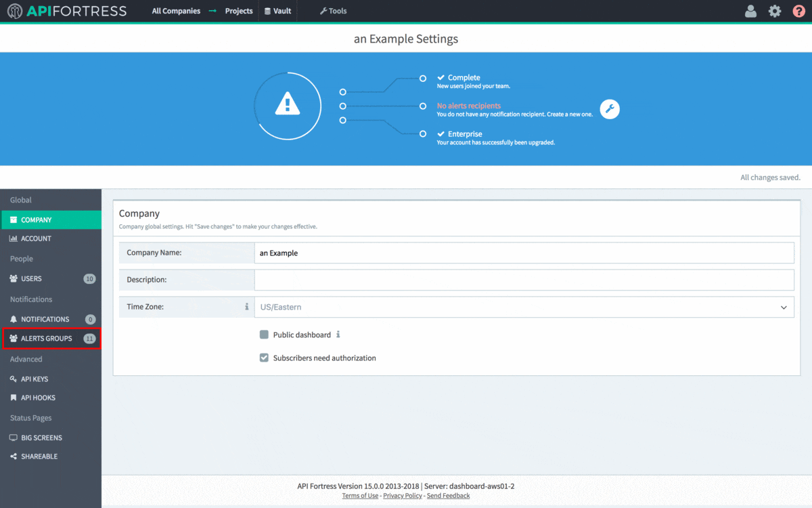Screen dimensions: 812x508
Task: Click the help question mark icon
Action: pos(799,11)
